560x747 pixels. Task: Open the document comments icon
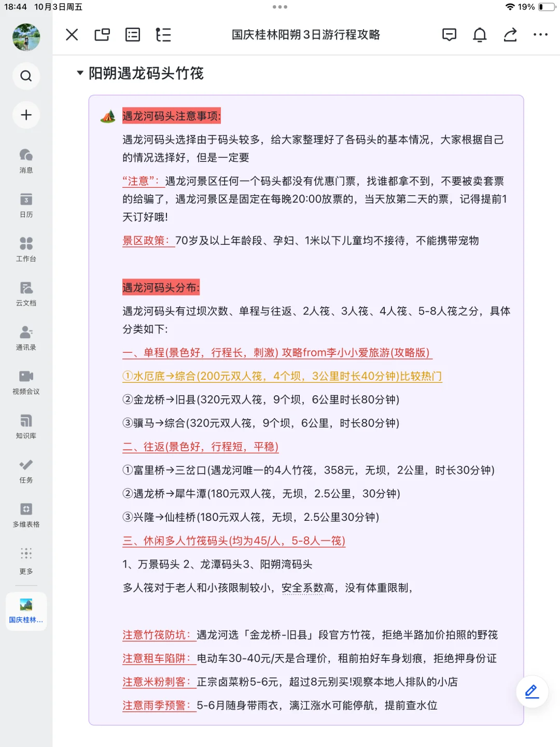click(x=450, y=35)
